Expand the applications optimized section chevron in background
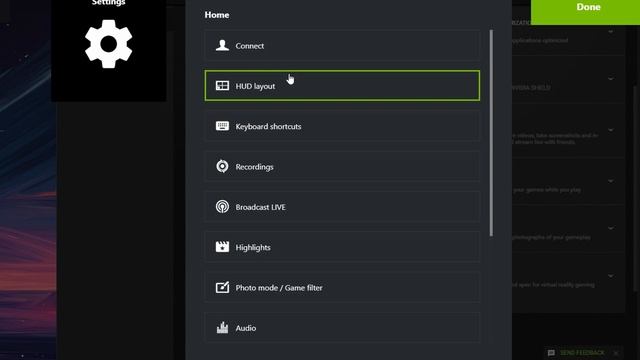The width and height of the screenshot is (640, 360). pyautogui.click(x=611, y=32)
